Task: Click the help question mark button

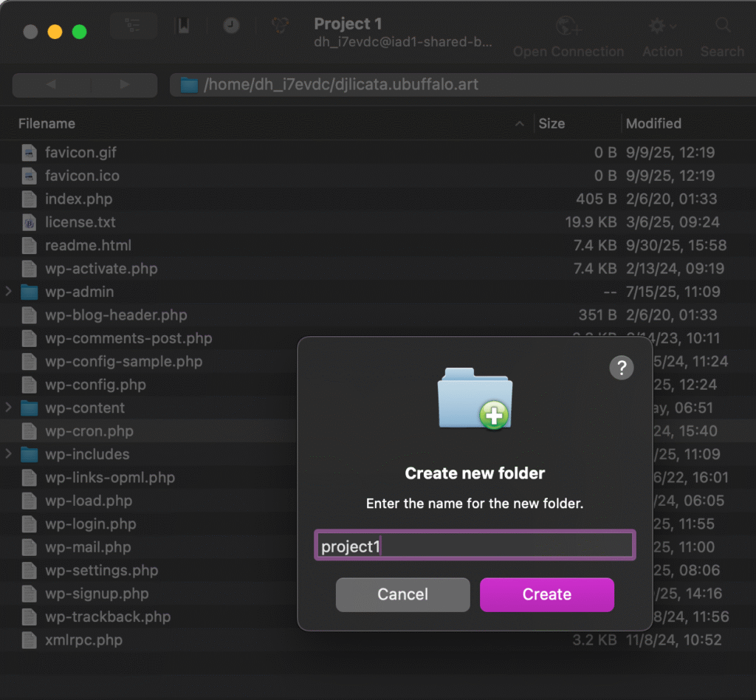Action: [x=621, y=368]
